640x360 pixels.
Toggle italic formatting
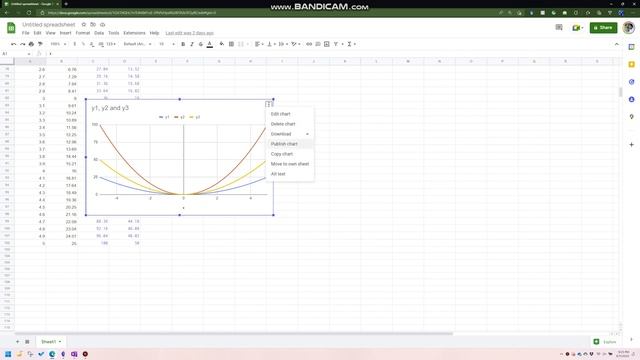[192, 44]
